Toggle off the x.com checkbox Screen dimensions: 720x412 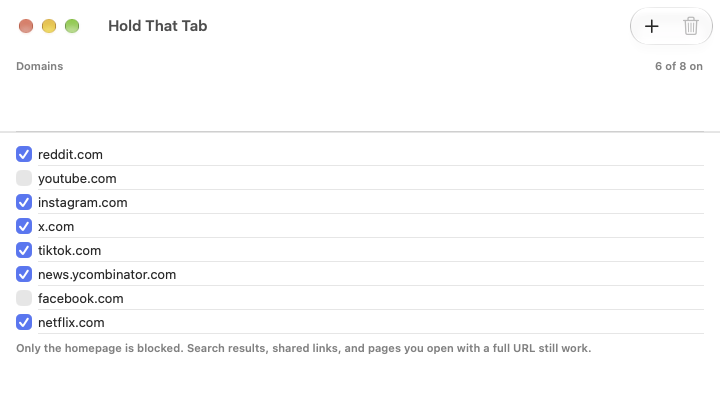[x=24, y=226]
